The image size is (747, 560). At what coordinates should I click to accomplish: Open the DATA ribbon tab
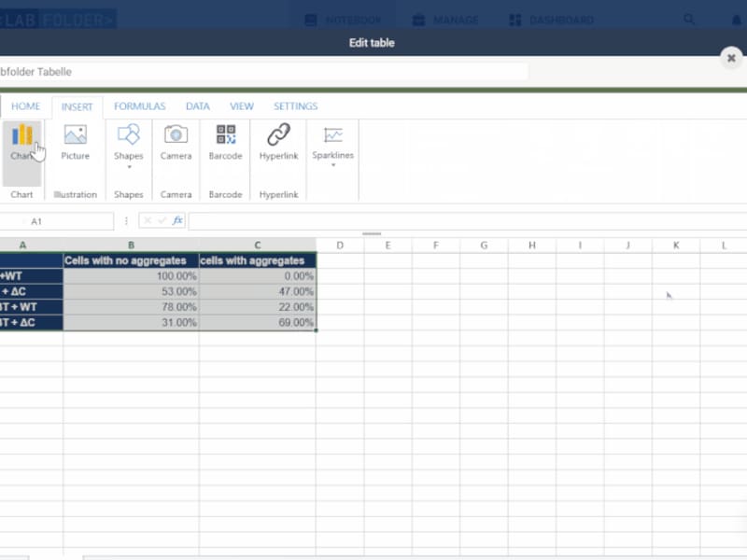tap(198, 106)
